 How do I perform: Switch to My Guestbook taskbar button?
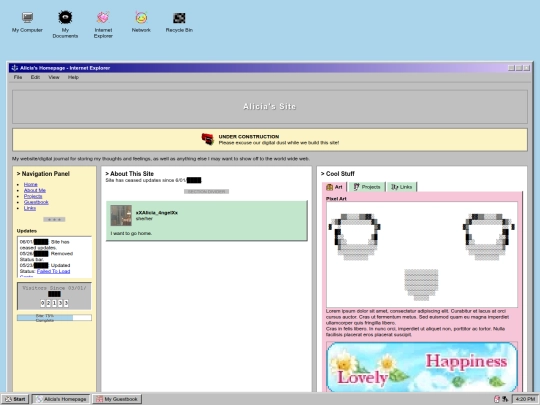point(117,399)
